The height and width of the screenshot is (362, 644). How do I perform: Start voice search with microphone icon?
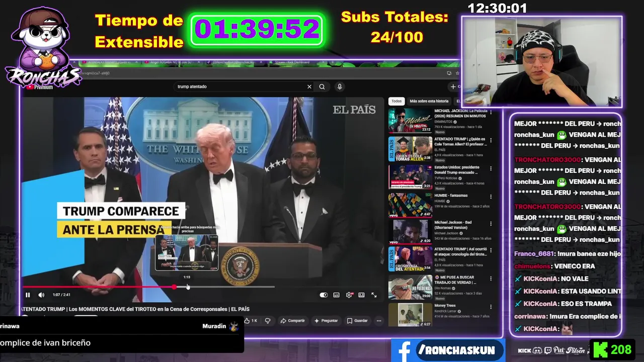(x=340, y=86)
